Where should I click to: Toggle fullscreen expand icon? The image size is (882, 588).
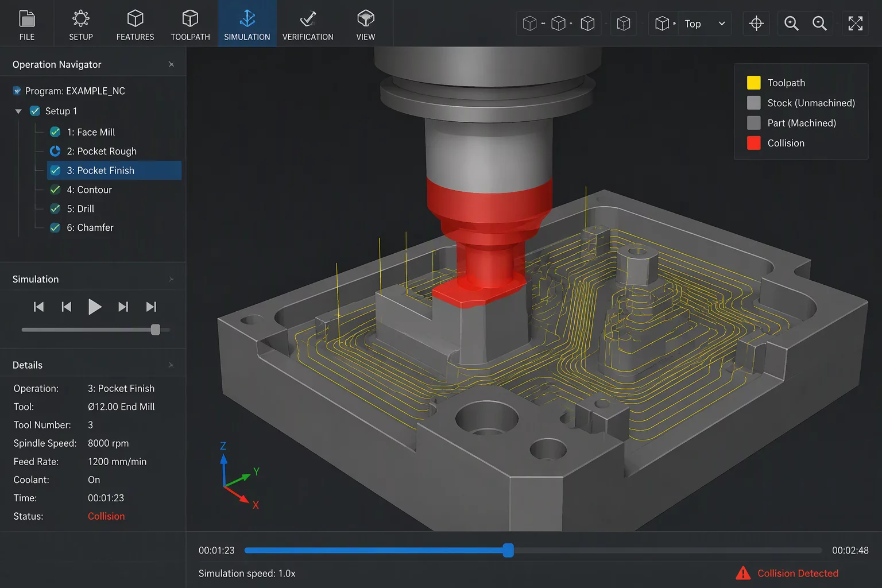point(856,24)
